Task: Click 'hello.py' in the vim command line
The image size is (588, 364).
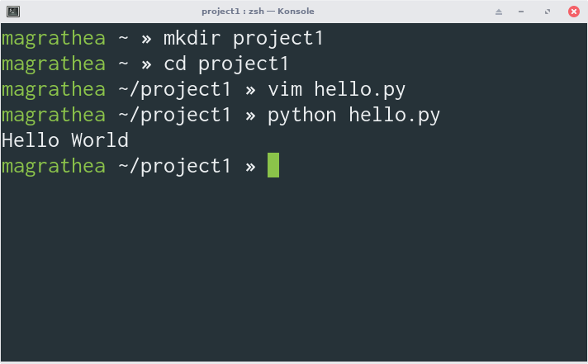Action: [359, 90]
